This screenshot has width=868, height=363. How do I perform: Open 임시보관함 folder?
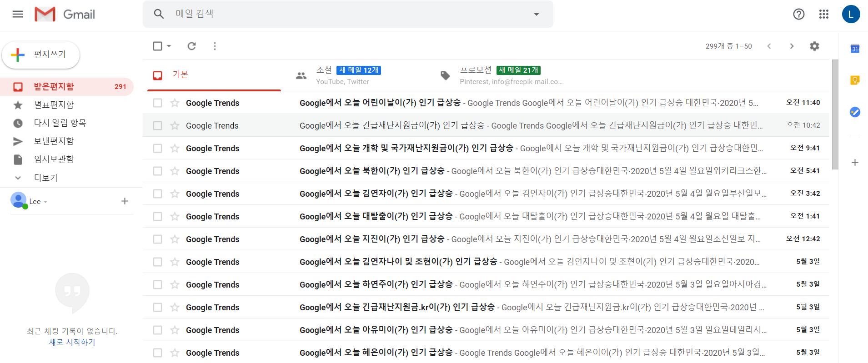[x=67, y=159]
